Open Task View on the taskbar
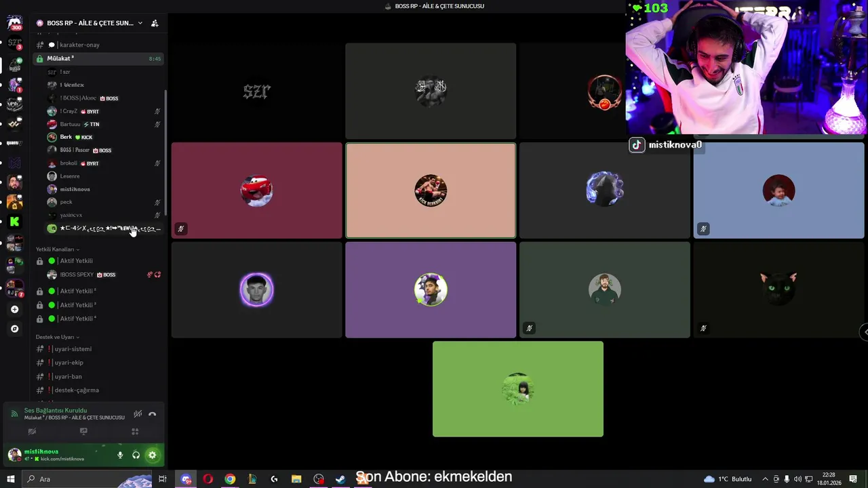 click(x=163, y=479)
